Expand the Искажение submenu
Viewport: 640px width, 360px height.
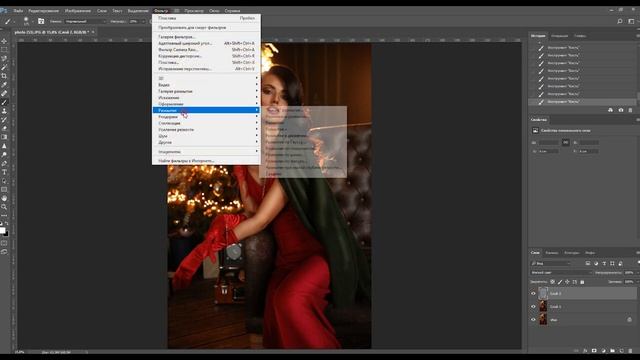tap(206, 98)
